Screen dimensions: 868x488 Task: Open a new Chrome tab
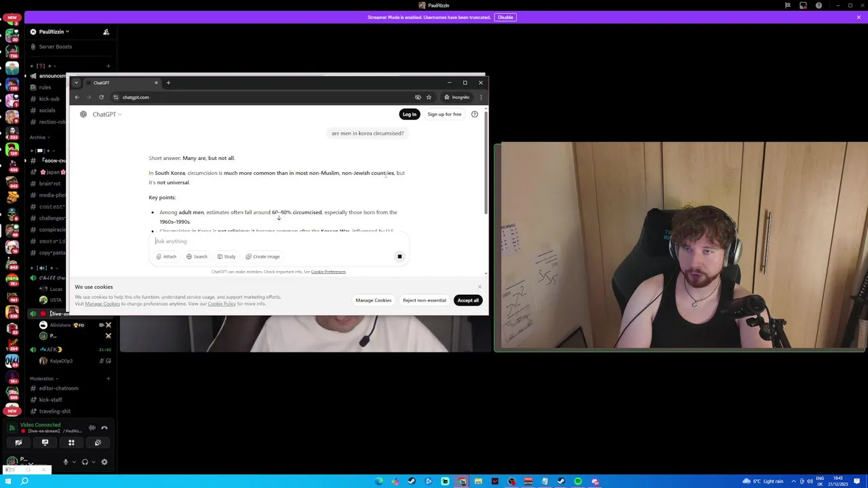tap(168, 83)
